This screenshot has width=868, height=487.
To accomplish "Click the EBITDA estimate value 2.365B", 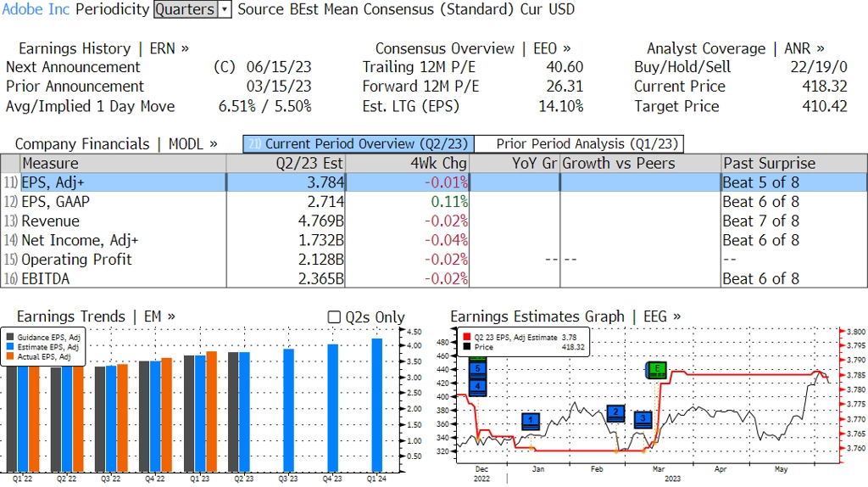I will (x=321, y=278).
